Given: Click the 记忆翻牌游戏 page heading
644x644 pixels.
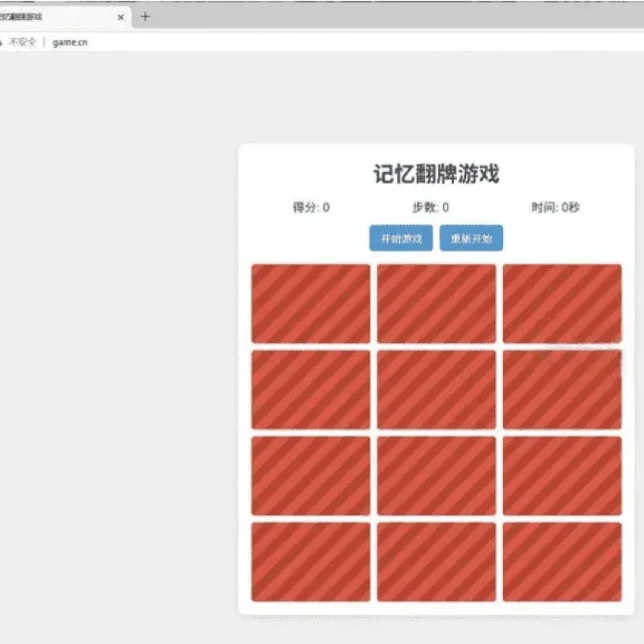Looking at the screenshot, I should (436, 174).
